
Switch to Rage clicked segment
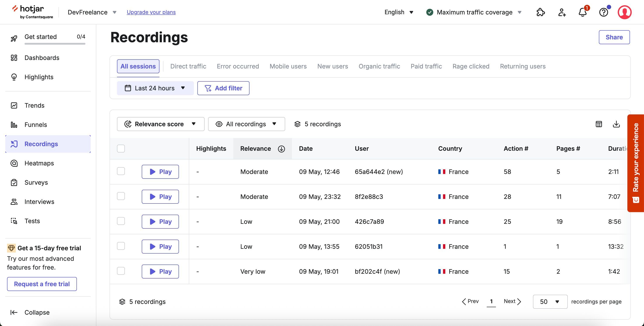click(x=471, y=66)
